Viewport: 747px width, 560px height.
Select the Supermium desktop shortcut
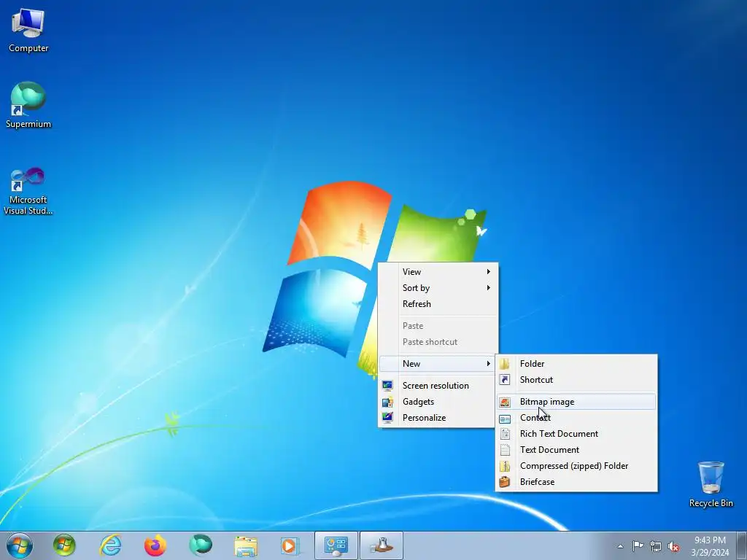coord(28,105)
